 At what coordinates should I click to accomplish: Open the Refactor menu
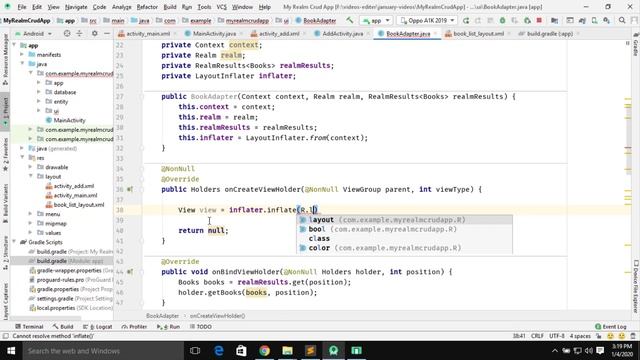(147, 7)
